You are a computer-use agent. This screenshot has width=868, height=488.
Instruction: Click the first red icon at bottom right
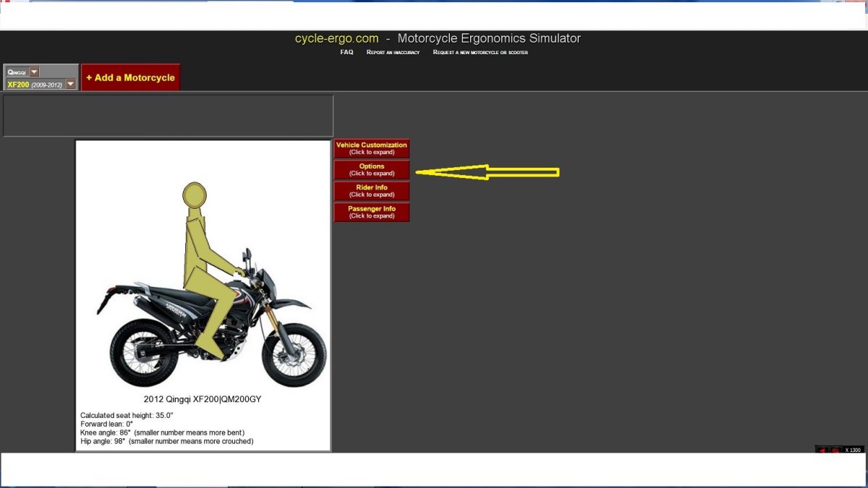(823, 450)
